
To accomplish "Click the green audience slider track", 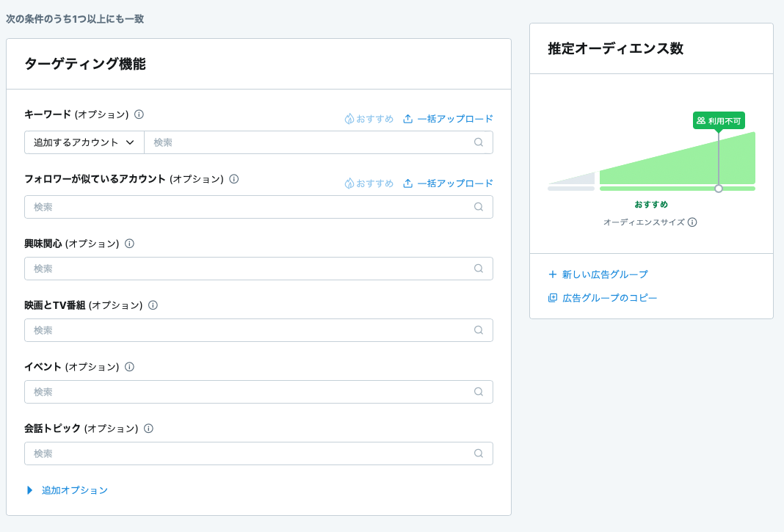I will [x=678, y=189].
